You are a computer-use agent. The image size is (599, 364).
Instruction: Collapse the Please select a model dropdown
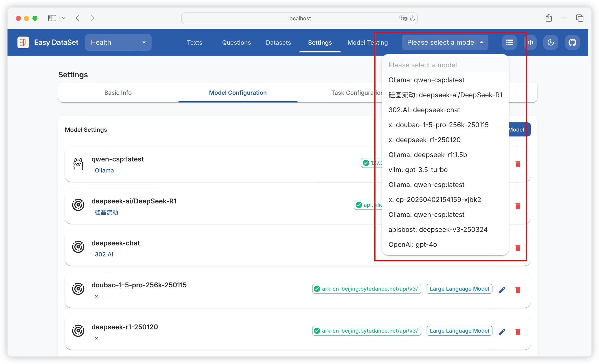445,42
